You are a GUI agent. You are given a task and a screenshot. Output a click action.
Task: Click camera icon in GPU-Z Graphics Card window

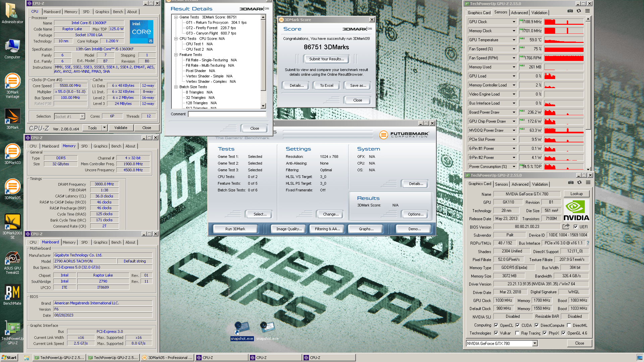(x=571, y=183)
